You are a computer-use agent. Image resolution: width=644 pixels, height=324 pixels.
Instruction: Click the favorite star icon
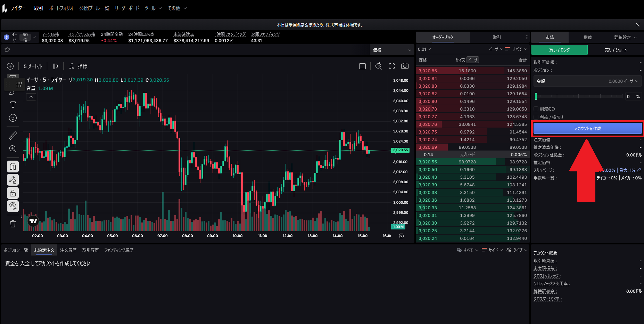click(x=7, y=50)
